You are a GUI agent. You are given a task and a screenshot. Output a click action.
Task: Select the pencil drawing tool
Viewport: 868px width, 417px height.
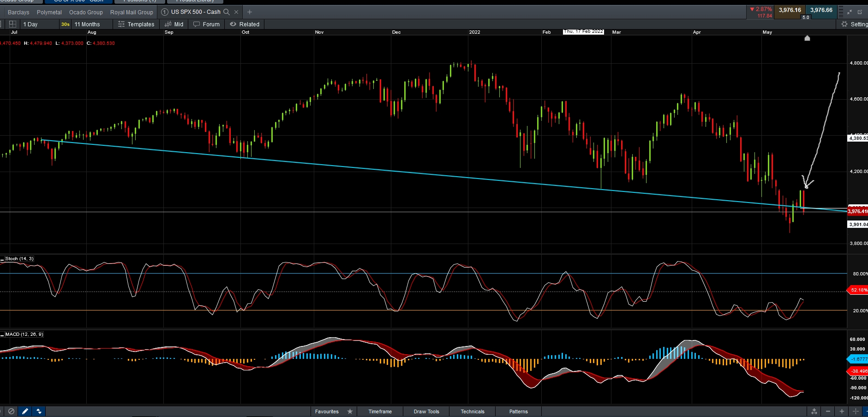(25, 411)
